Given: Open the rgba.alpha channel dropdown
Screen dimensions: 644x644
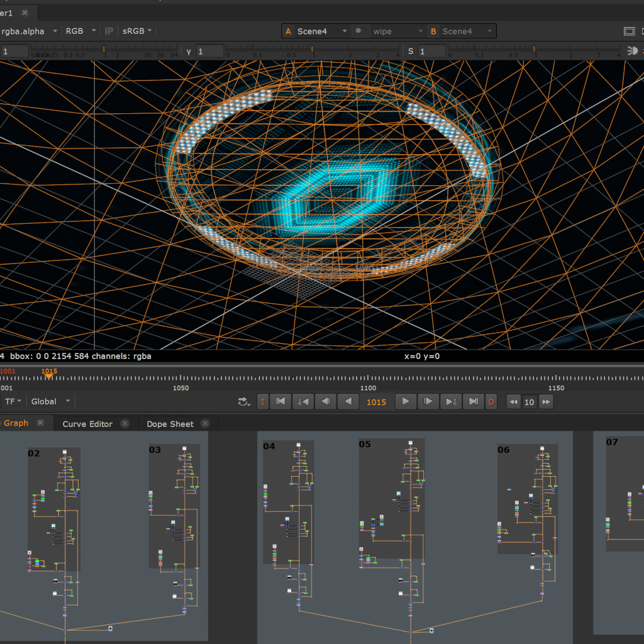Looking at the screenshot, I should (x=29, y=31).
